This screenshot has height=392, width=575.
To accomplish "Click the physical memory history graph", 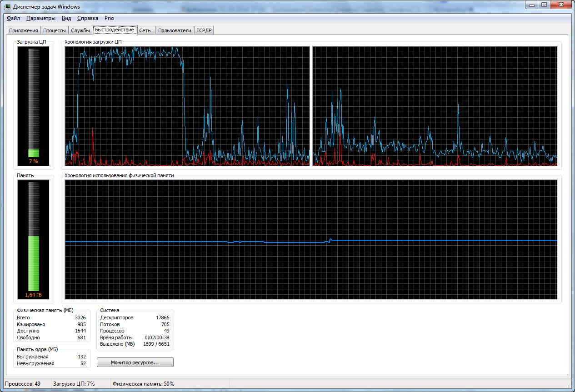I will click(311, 239).
